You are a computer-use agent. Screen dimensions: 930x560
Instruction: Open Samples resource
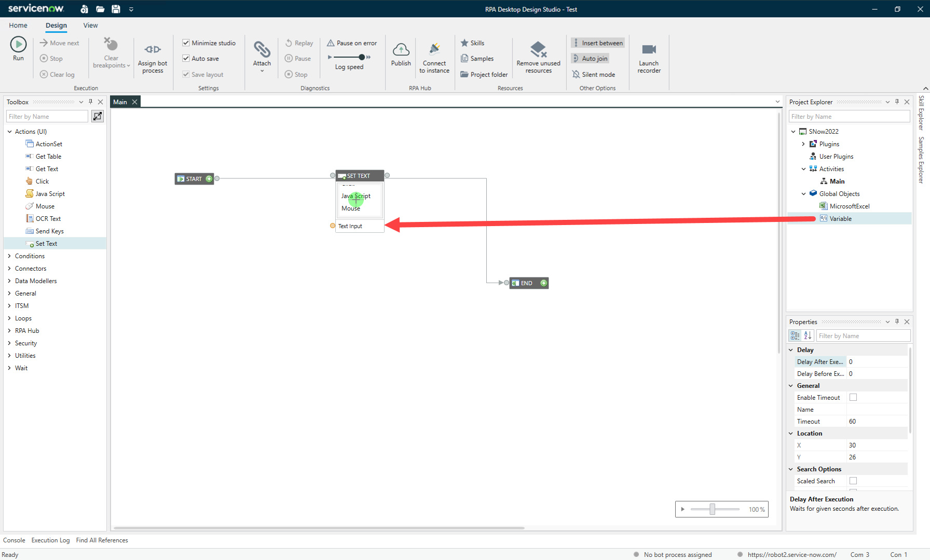click(477, 59)
